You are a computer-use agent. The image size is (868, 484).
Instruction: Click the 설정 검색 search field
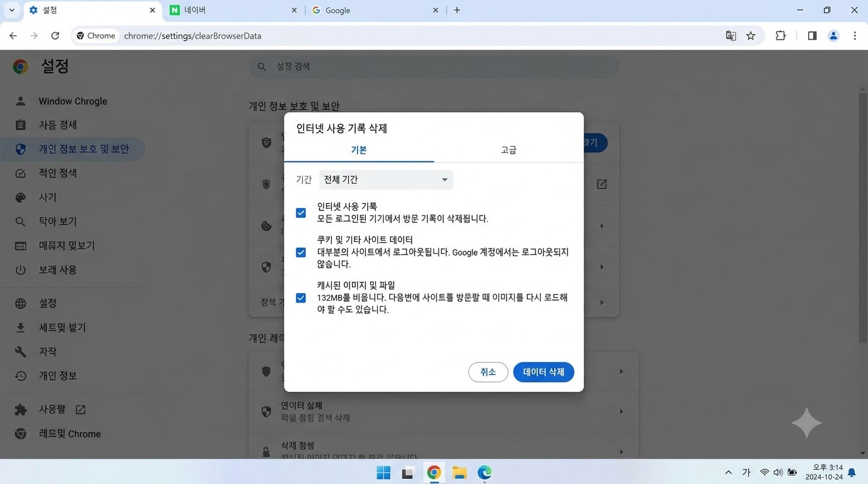(x=434, y=66)
